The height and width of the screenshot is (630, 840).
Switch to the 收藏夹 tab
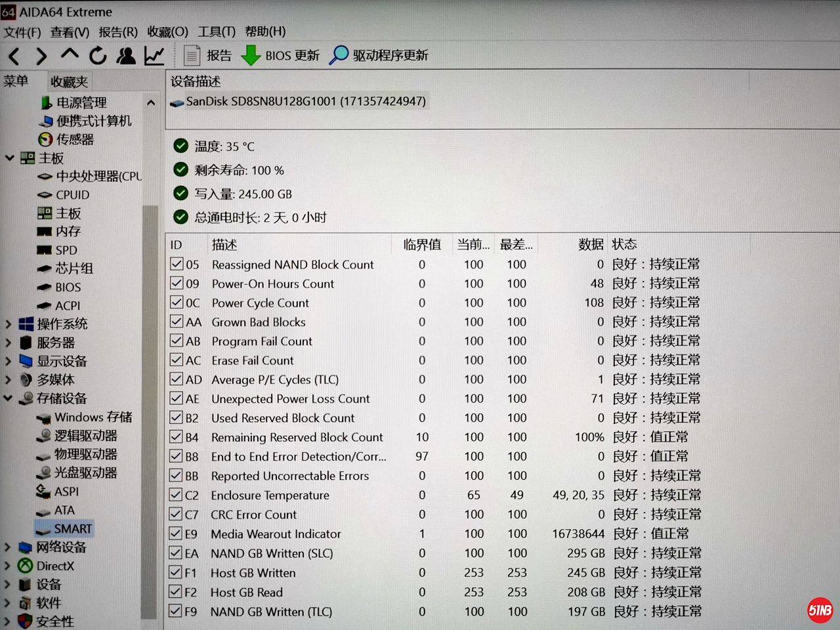[x=69, y=81]
